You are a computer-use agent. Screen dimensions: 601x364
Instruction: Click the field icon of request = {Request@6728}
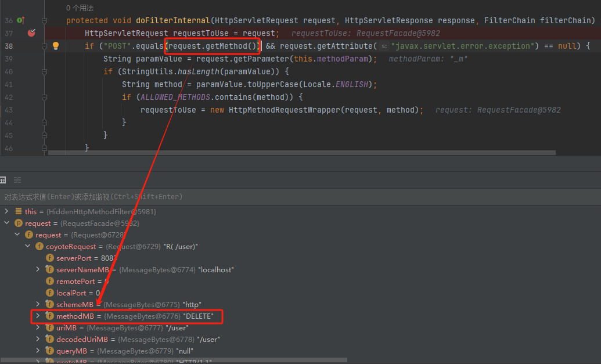29,235
